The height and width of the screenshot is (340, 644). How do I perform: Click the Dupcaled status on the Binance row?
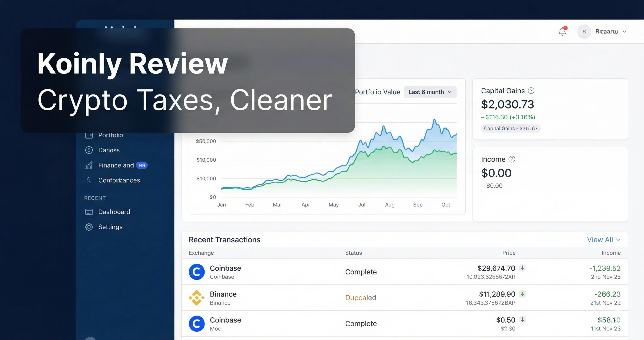click(x=361, y=298)
